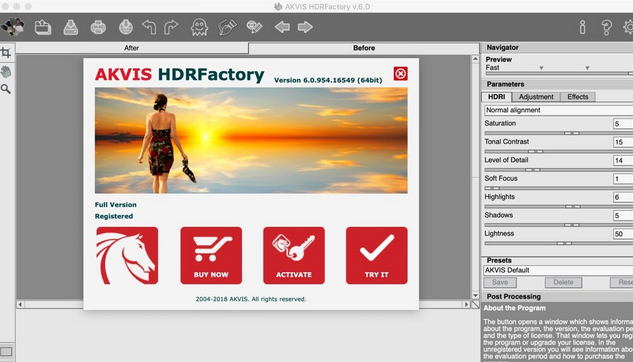Open the Adjustment tab
Screen dimensions: 633x362
(x=536, y=97)
